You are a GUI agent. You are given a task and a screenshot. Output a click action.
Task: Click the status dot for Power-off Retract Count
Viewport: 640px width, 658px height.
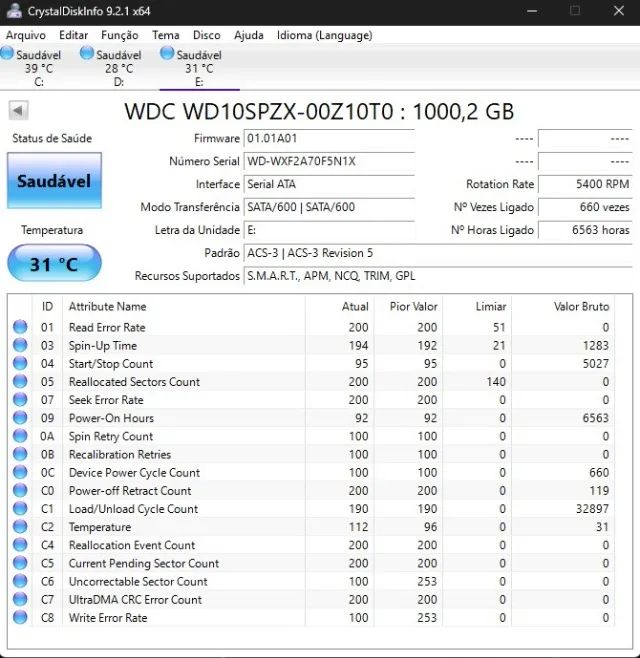[20, 490]
